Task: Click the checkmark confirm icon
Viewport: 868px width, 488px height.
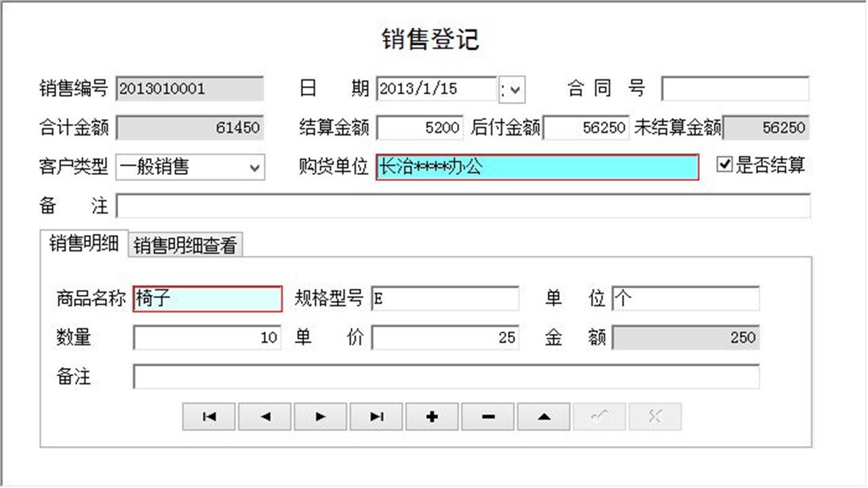Action: click(x=599, y=417)
